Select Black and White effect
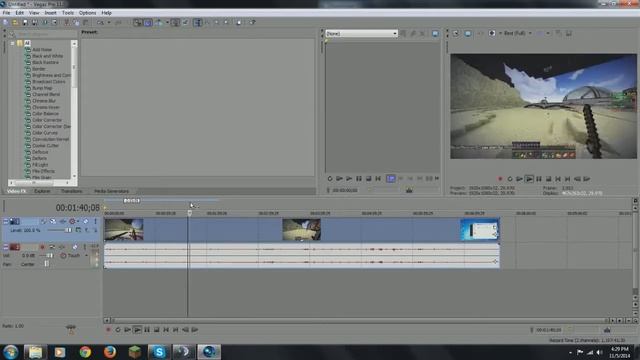 point(47,56)
